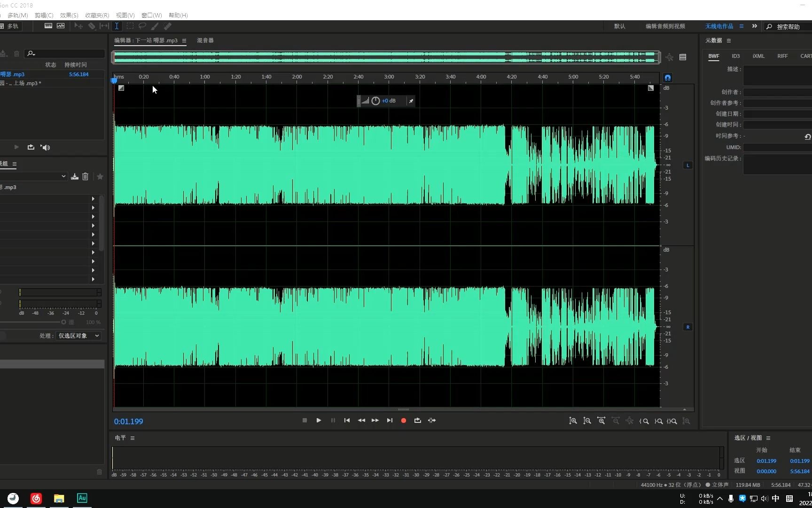Open the 收藏夹(R) menu
The image size is (812, 508).
point(97,16)
